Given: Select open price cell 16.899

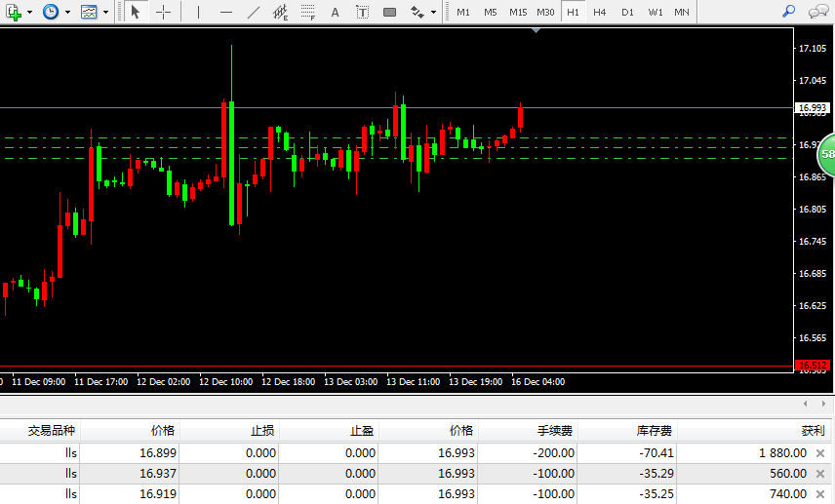Looking at the screenshot, I should [x=158, y=453].
